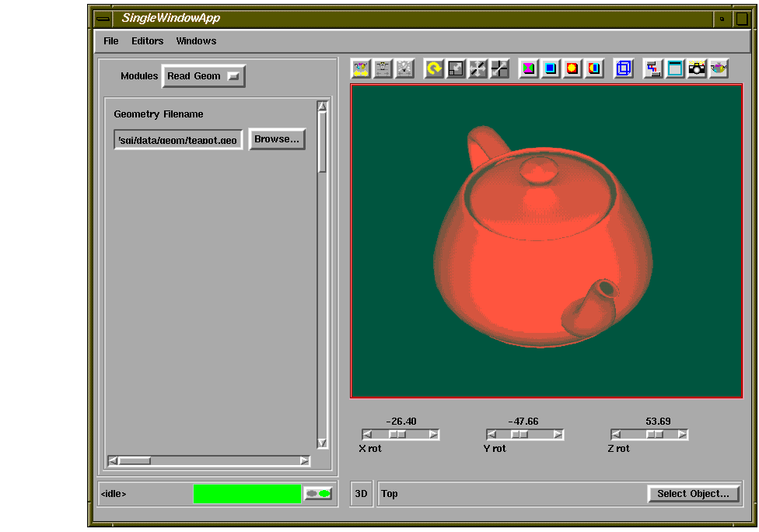Open the File menu
759x532 pixels.
pos(111,41)
